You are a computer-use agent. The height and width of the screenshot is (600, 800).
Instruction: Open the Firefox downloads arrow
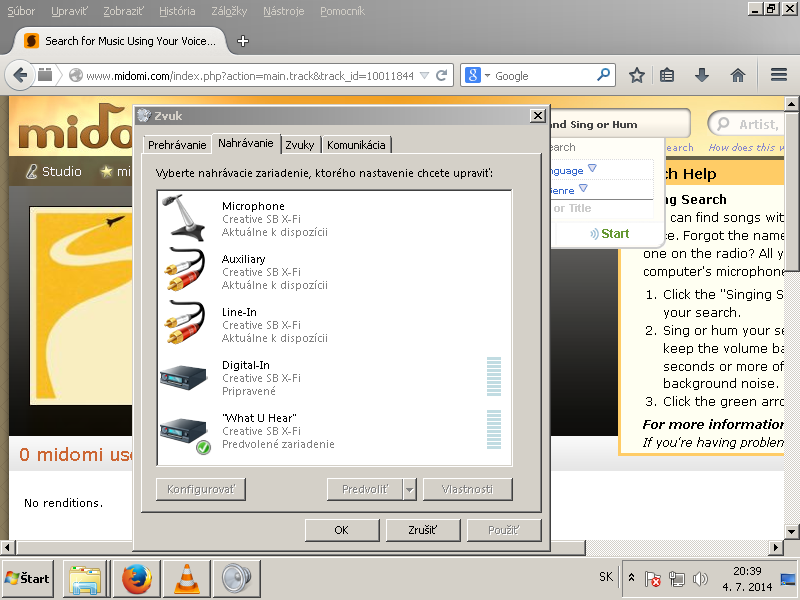pos(702,76)
